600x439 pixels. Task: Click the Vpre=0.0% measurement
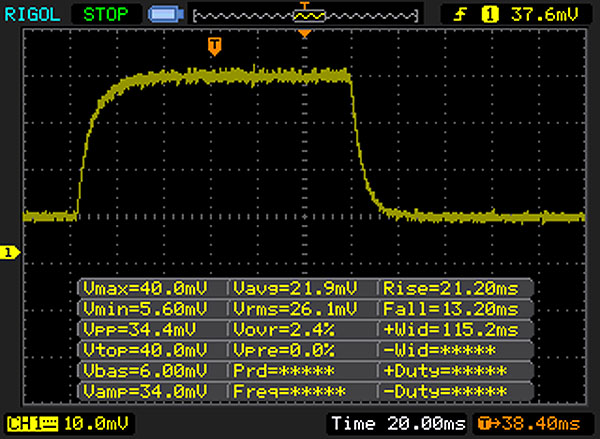tap(284, 350)
